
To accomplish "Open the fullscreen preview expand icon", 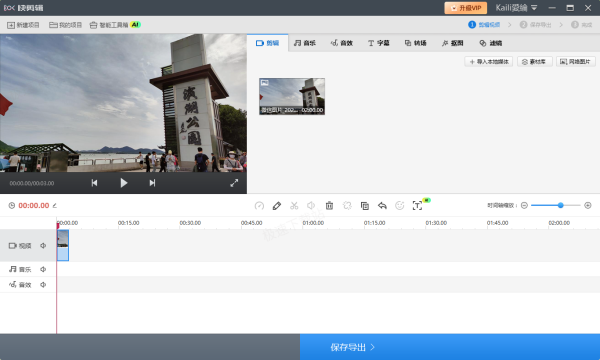I will coord(234,183).
